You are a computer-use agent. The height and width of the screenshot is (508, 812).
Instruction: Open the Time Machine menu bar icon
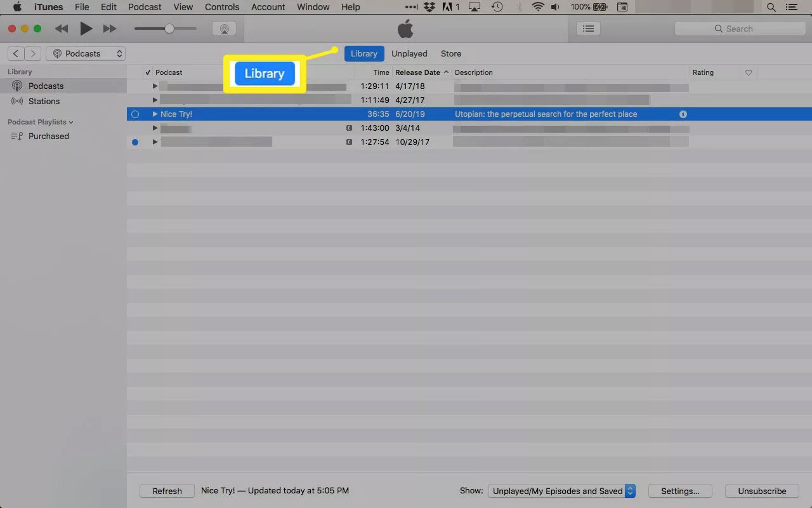click(x=497, y=7)
